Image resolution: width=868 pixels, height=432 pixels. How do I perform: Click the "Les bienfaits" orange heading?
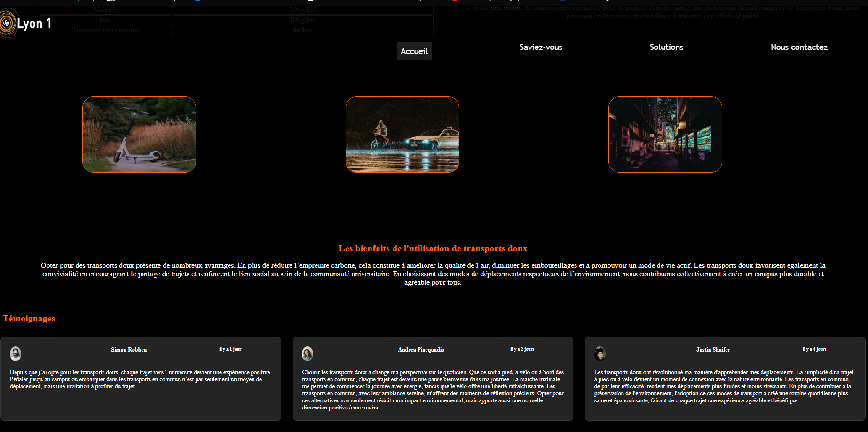click(433, 248)
